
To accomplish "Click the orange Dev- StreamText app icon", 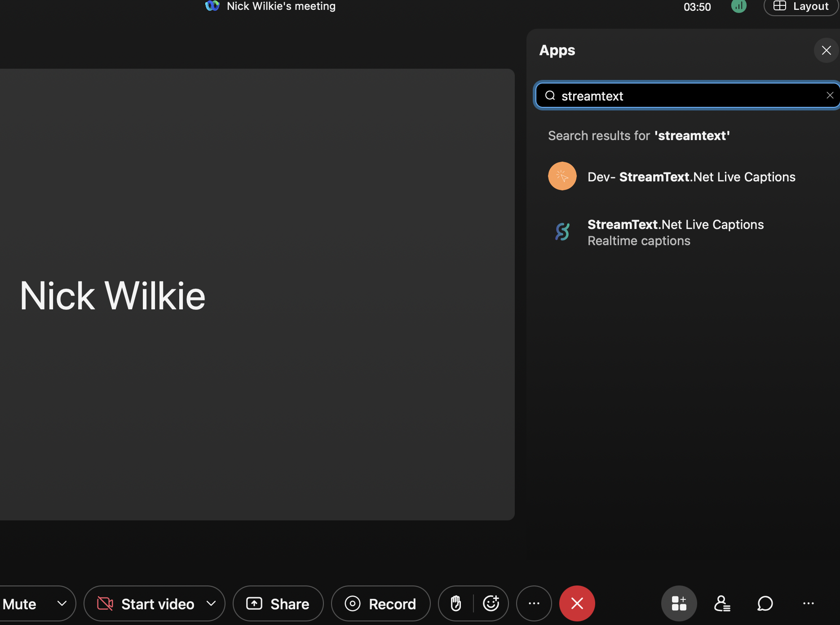I will coord(562,176).
